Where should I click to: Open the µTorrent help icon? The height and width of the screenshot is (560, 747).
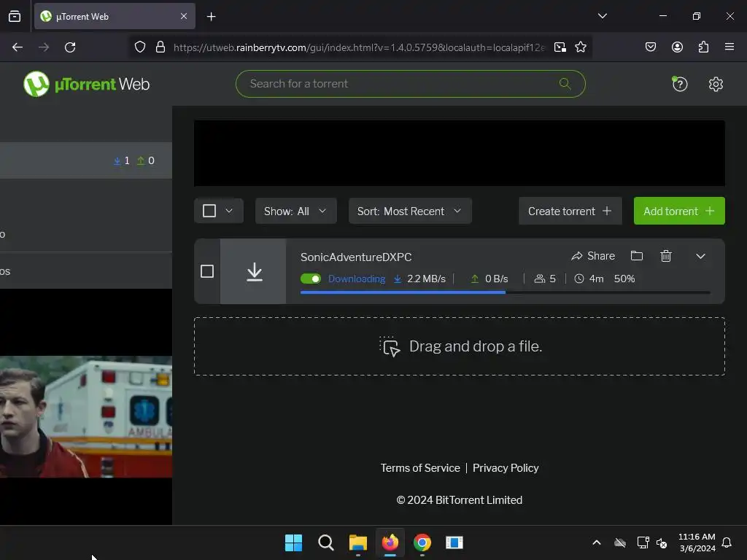click(x=679, y=85)
